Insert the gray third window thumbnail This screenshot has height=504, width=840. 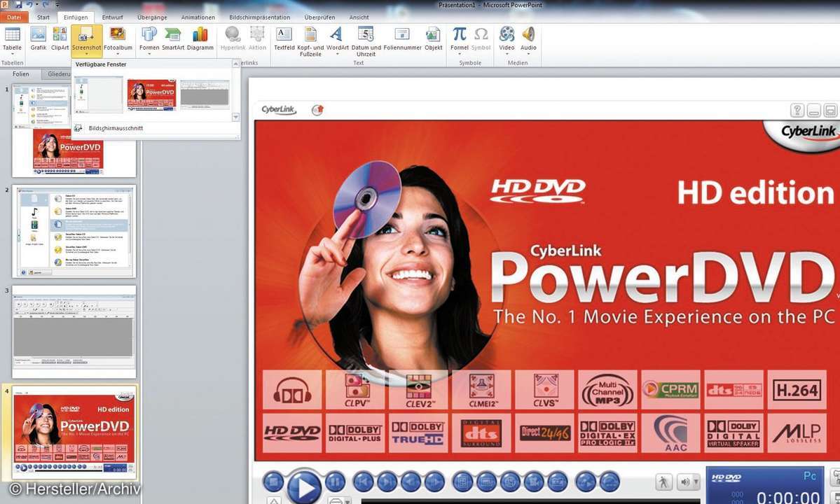click(x=205, y=94)
